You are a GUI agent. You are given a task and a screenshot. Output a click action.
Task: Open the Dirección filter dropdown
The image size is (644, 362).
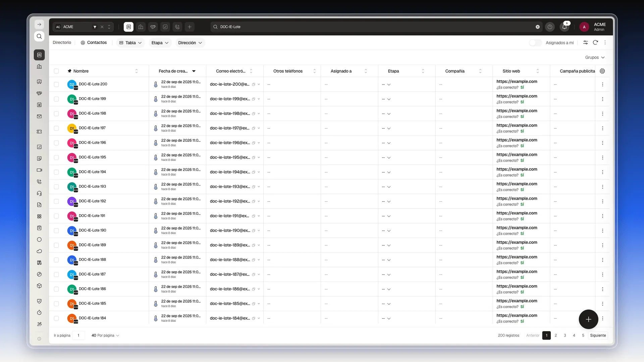(190, 43)
